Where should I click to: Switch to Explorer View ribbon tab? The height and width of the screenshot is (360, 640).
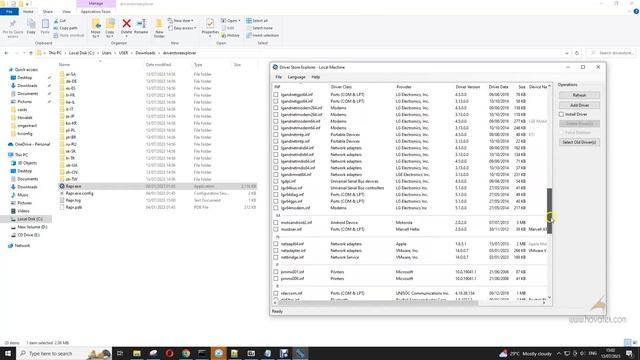click(66, 11)
